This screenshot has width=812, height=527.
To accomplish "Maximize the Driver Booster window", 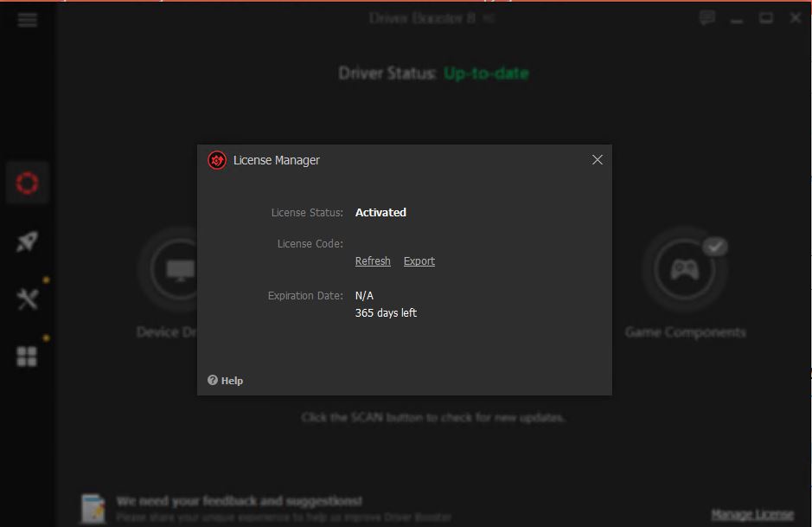I will (766, 18).
